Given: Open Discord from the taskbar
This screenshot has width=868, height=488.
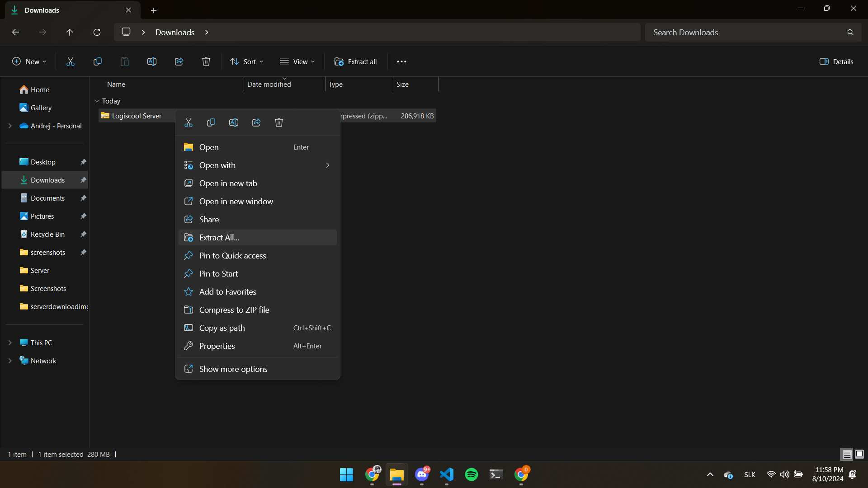Looking at the screenshot, I should 422,474.
